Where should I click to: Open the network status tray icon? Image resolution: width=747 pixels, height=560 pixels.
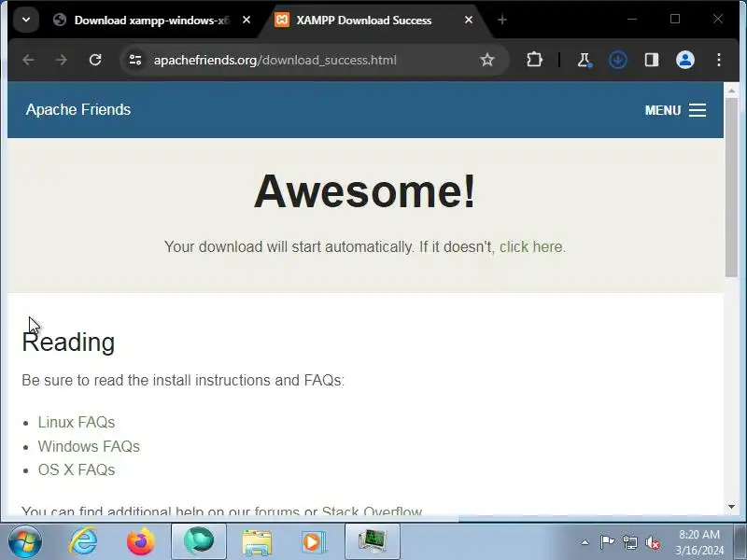(x=629, y=542)
